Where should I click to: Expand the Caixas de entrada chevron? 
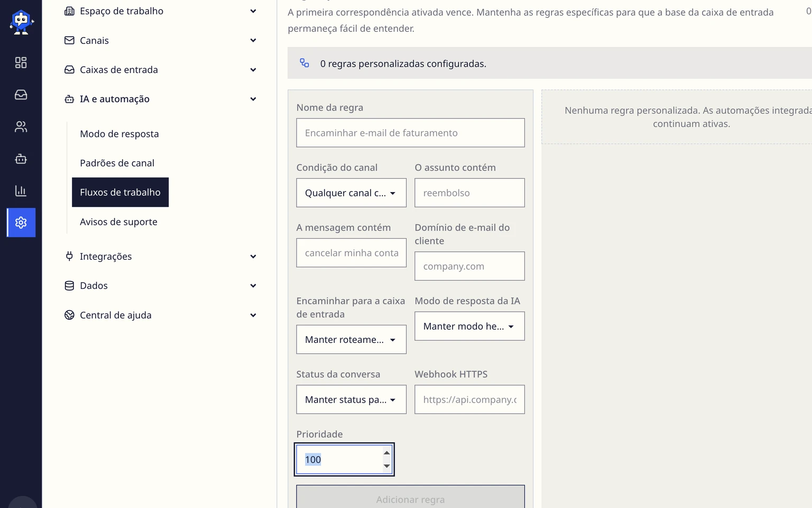(x=253, y=70)
